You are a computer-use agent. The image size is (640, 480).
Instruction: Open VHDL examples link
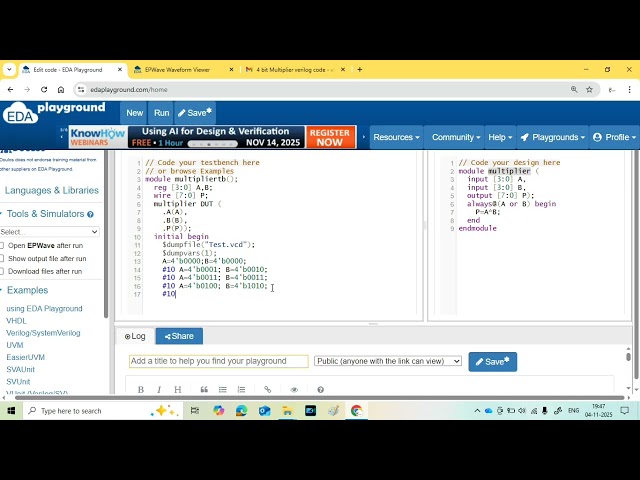16,321
